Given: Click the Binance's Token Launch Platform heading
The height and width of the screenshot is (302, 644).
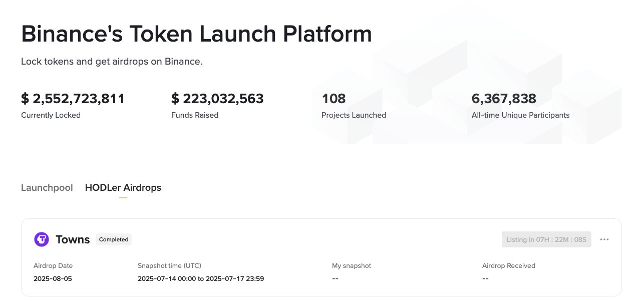Looking at the screenshot, I should coord(196,34).
